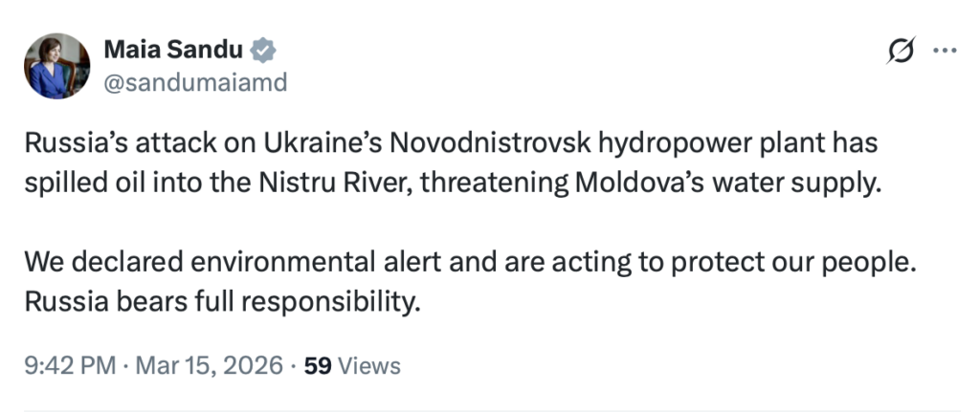Open the three-dot more options menu
The image size is (980, 412).
pos(945,51)
